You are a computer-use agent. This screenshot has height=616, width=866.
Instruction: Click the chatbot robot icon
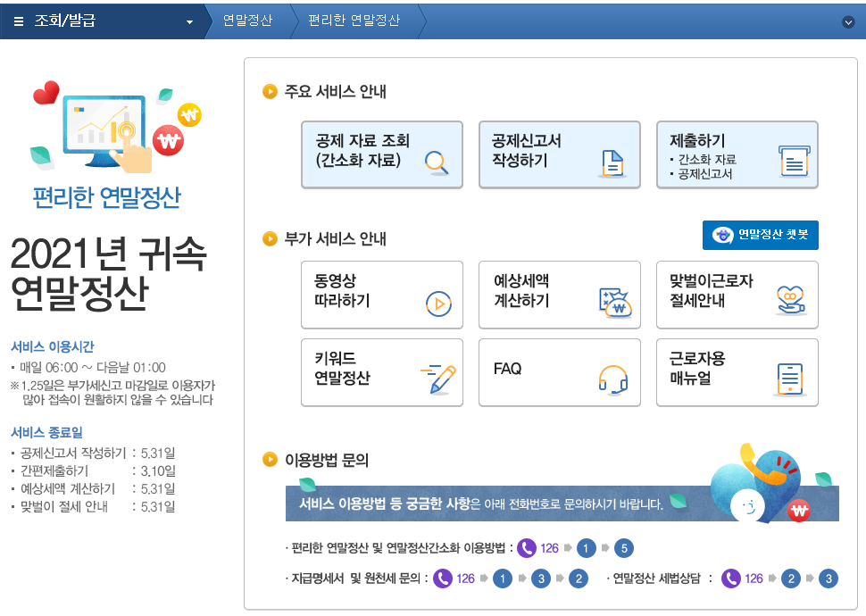click(x=722, y=235)
